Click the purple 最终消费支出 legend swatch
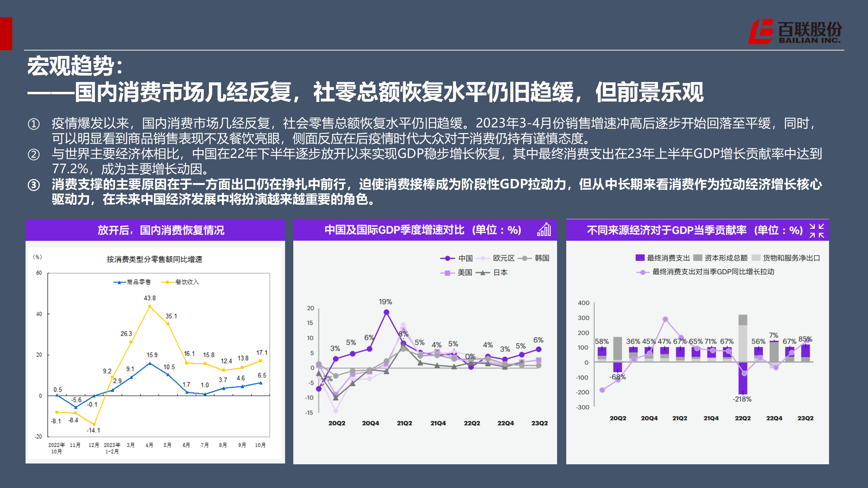Viewport: 868px width, 488px height. (x=640, y=258)
